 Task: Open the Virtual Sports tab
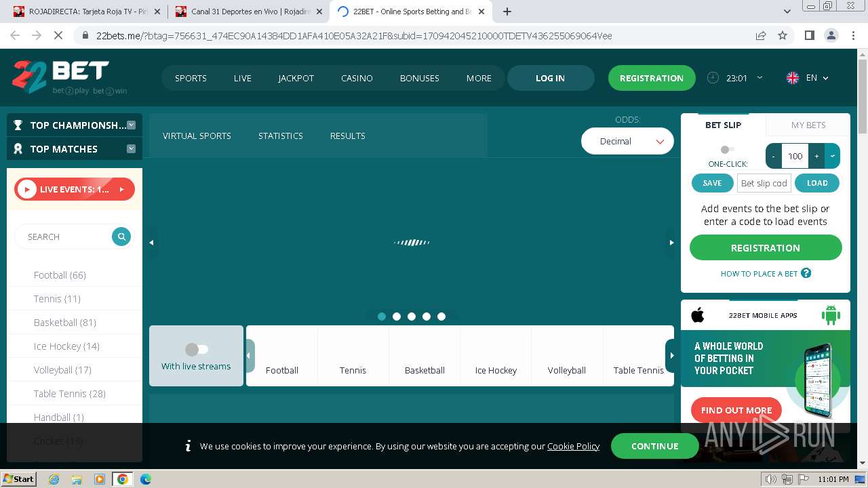[197, 136]
